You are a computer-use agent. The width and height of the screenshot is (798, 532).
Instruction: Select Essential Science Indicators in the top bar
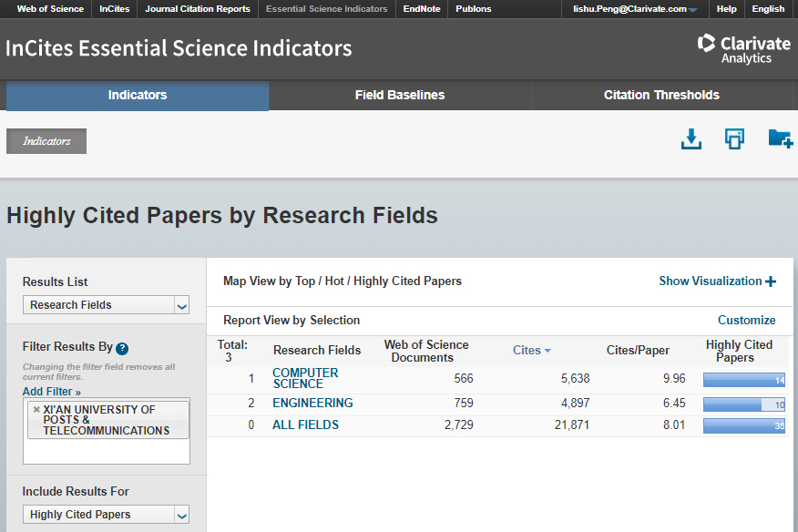[327, 9]
